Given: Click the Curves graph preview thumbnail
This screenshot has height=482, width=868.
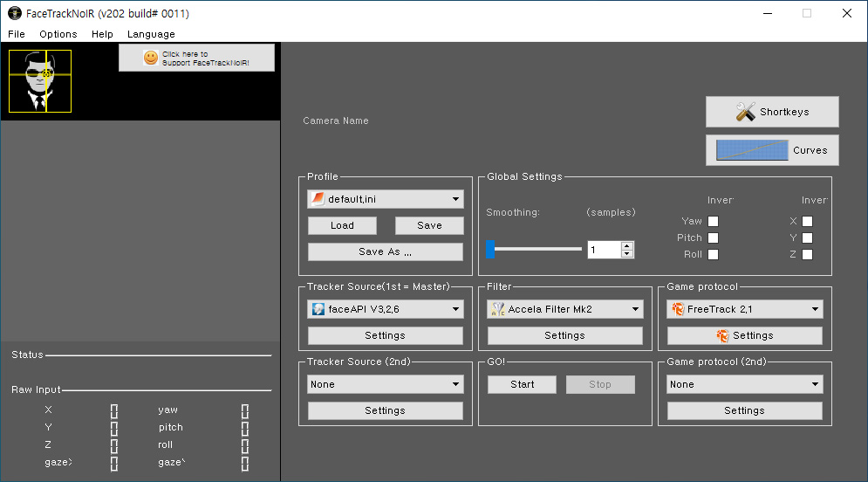Looking at the screenshot, I should [x=752, y=150].
